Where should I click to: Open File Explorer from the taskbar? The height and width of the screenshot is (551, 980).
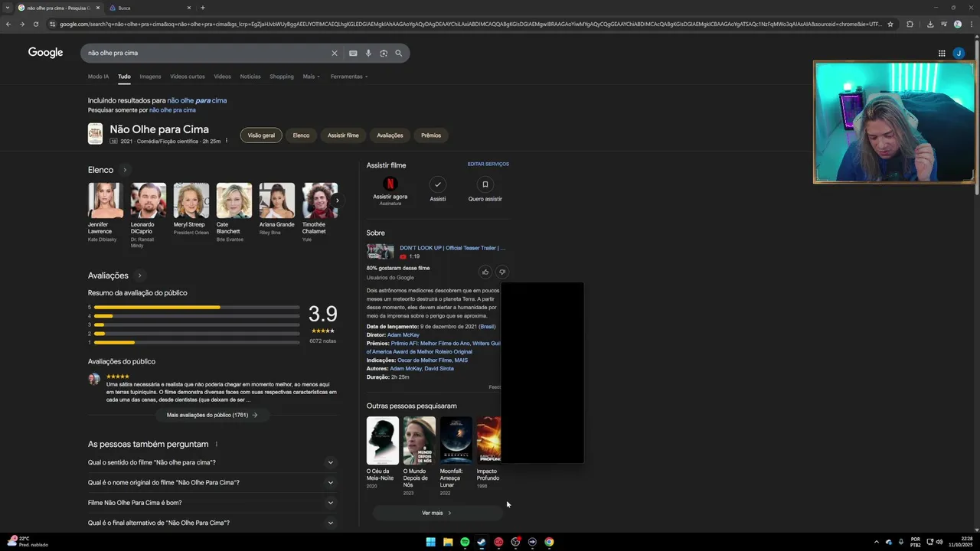click(x=448, y=542)
